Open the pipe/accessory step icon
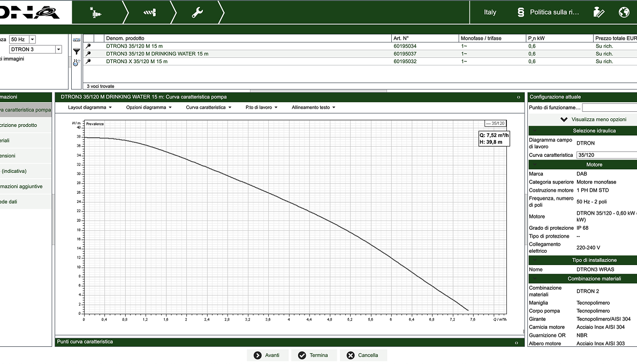This screenshot has width=637, height=364. click(149, 13)
